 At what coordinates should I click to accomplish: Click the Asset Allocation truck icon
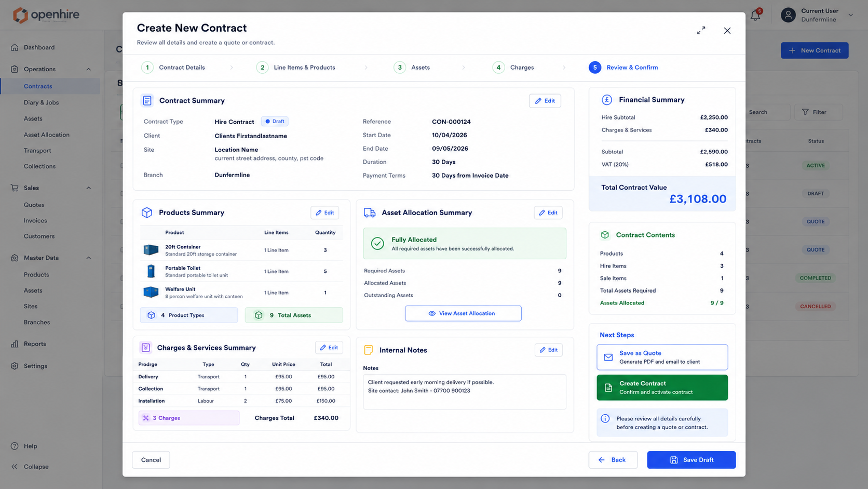[370, 213]
